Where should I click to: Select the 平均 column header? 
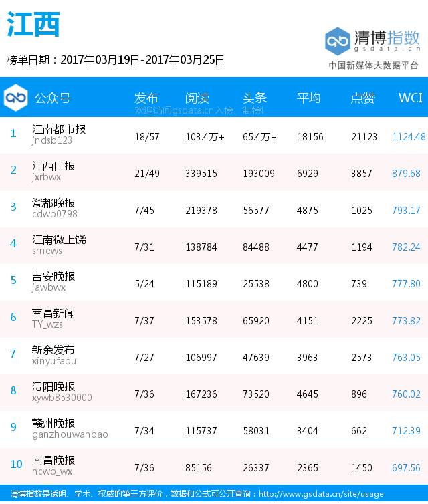pyautogui.click(x=309, y=98)
